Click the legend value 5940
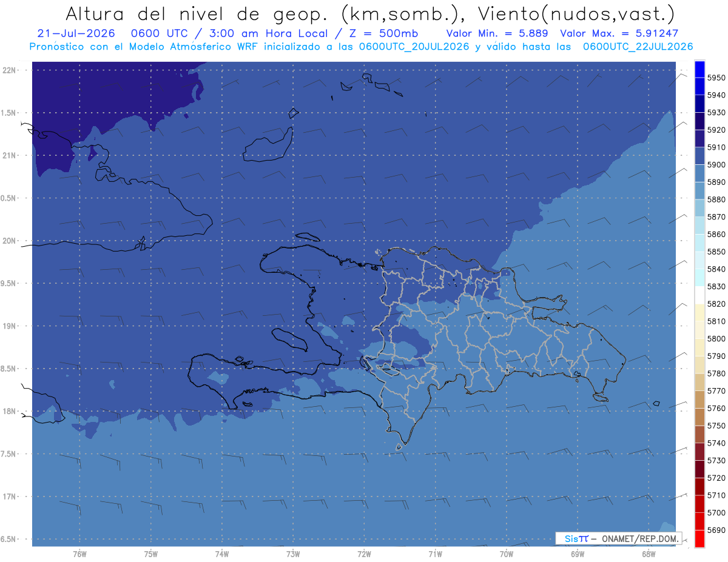728x562 pixels. point(716,95)
